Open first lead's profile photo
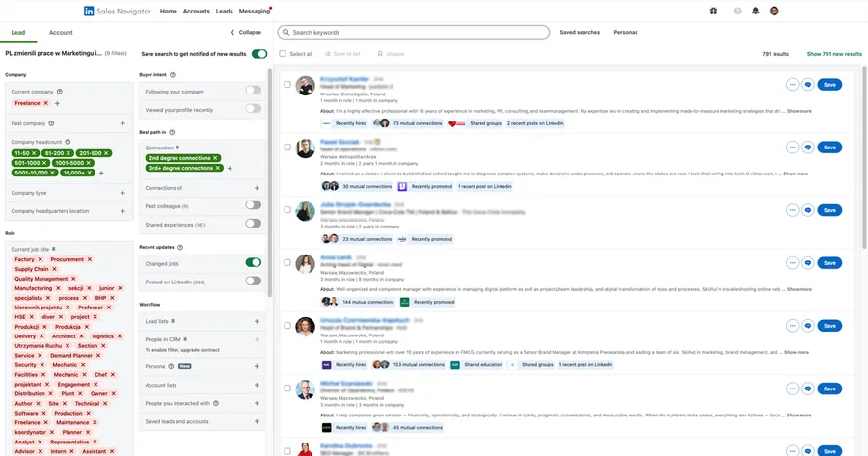The height and width of the screenshot is (456, 868). coord(305,86)
